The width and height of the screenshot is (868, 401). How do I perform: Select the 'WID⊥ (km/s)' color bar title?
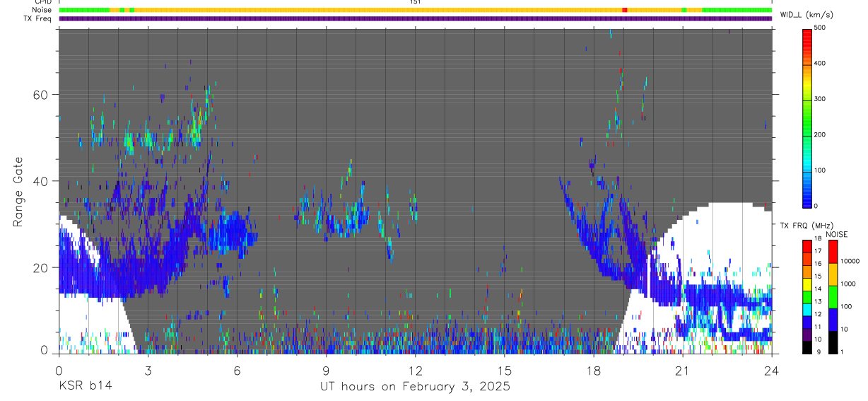click(805, 15)
